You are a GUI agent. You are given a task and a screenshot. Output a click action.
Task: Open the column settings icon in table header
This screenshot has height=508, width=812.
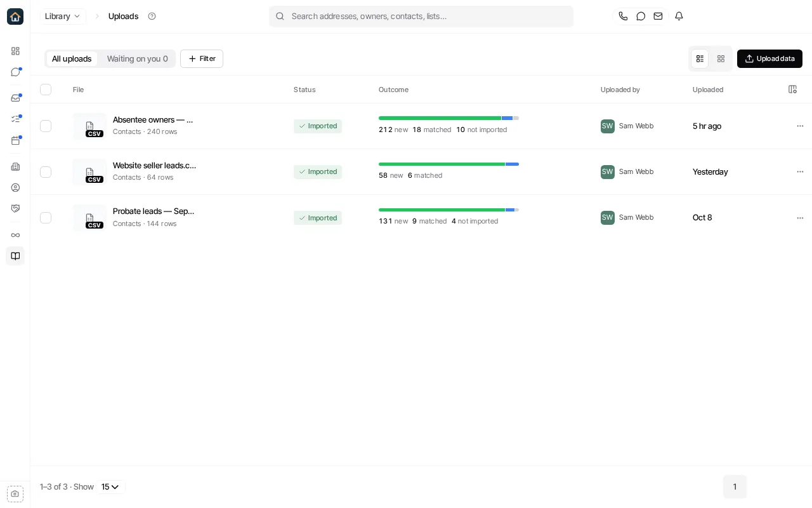(x=792, y=90)
